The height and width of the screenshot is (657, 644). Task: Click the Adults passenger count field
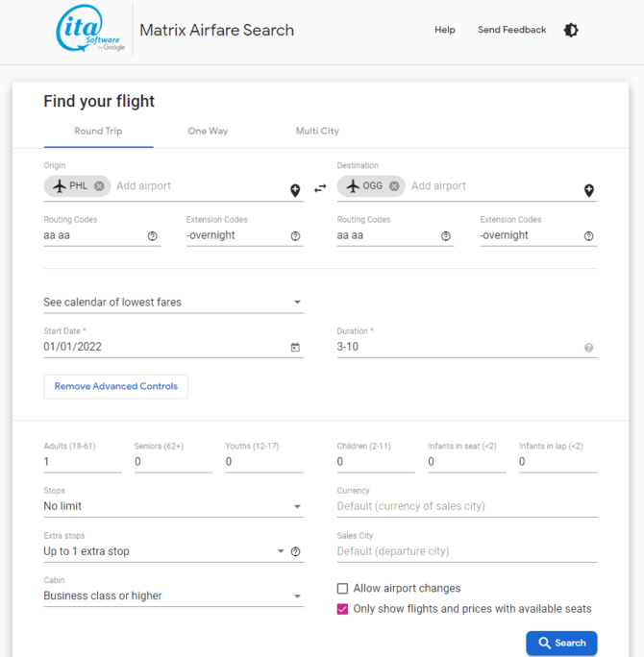click(82, 462)
